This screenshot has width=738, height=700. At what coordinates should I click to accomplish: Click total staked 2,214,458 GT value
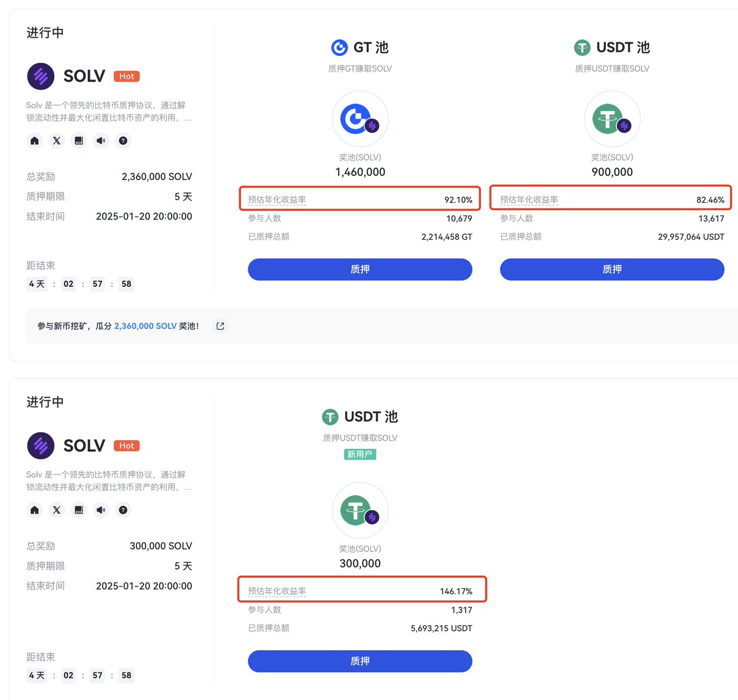446,237
